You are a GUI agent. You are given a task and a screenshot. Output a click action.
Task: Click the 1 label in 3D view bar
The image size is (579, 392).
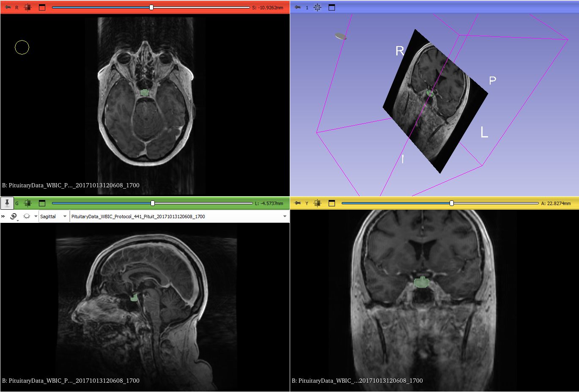coord(307,8)
